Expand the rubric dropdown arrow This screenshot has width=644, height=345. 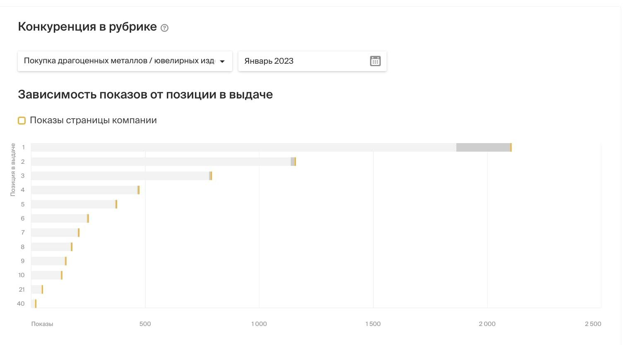[x=222, y=61]
